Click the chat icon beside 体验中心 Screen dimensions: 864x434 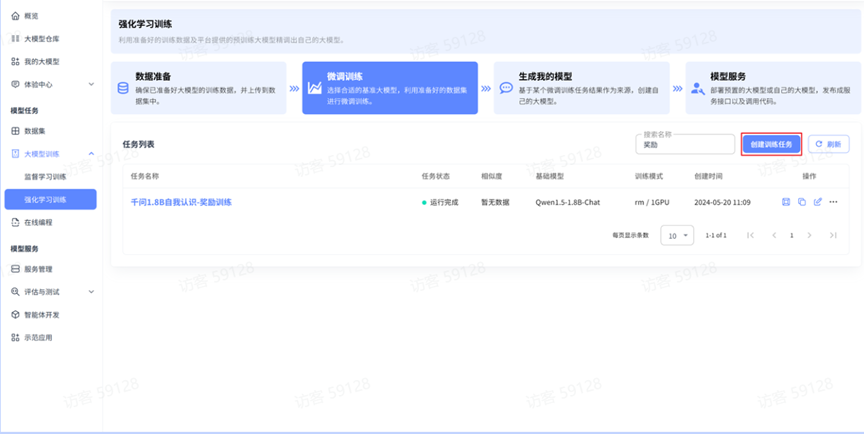pyautogui.click(x=15, y=84)
